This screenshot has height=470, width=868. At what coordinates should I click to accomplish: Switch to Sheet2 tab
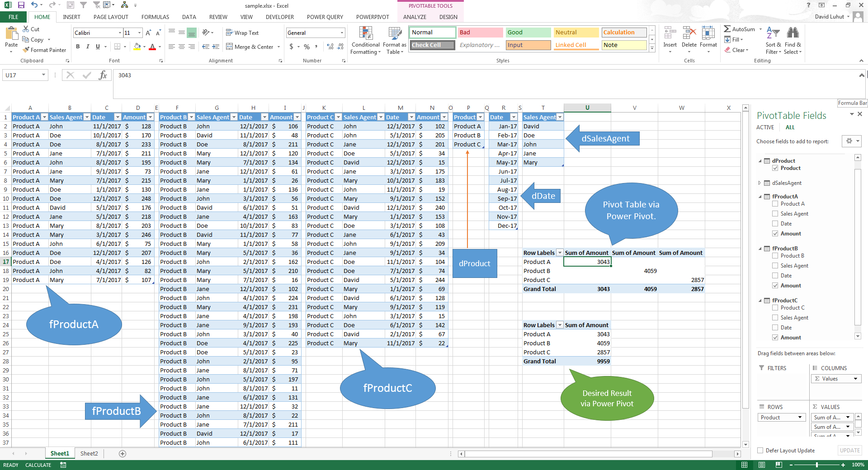[x=89, y=453]
